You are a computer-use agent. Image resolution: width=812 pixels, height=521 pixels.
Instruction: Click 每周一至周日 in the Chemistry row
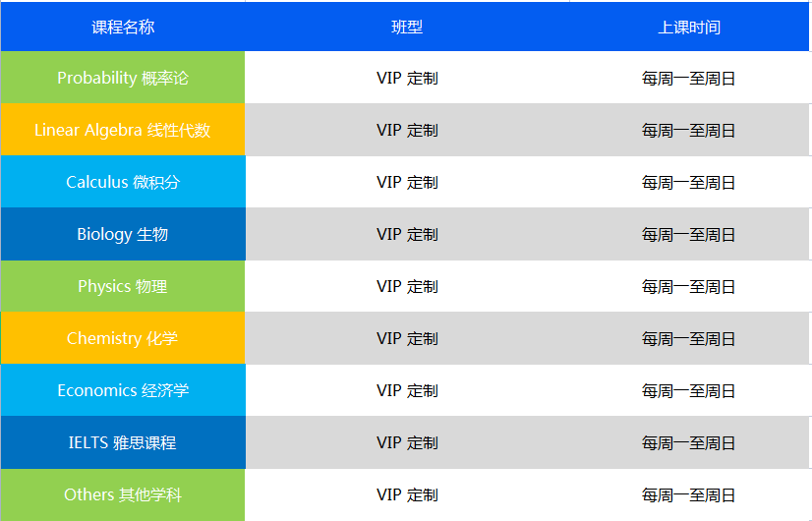689,339
